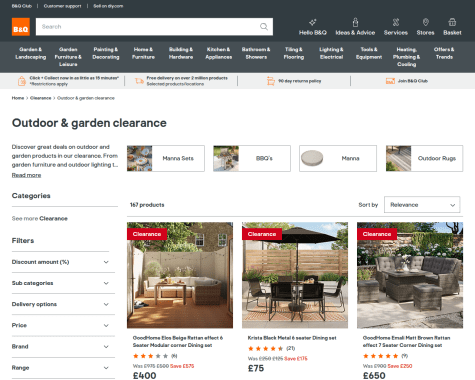Viewport: 475px width, 380px height.
Task: Open the Services tools icon
Action: pos(396,22)
